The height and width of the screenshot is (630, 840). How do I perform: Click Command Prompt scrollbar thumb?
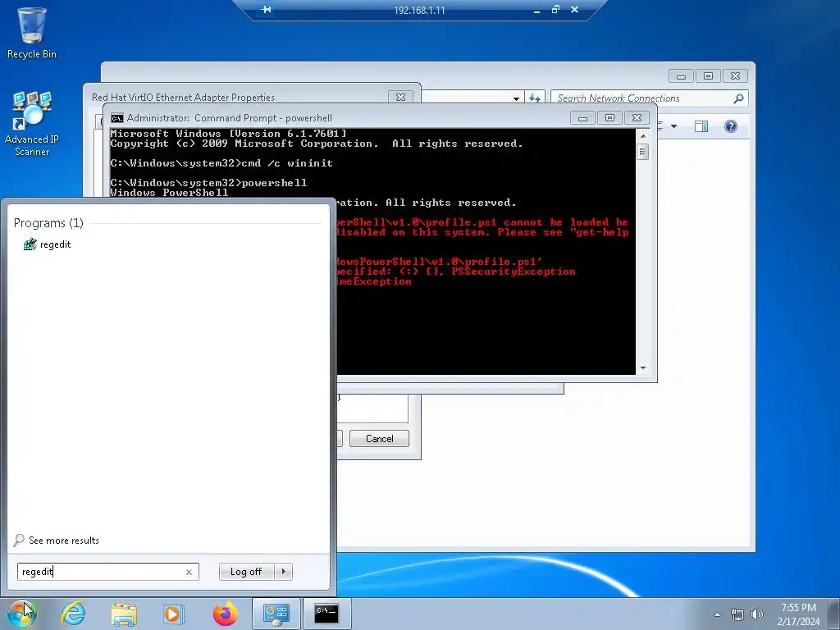(643, 152)
